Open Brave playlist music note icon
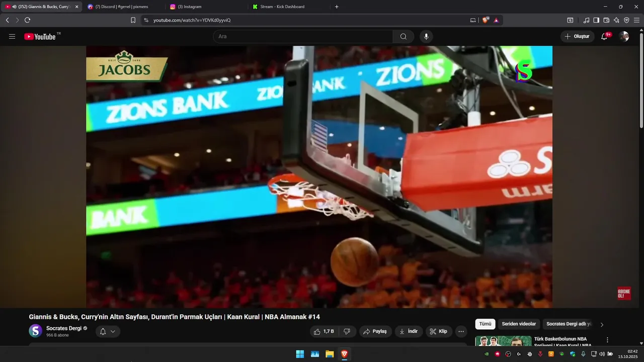The height and width of the screenshot is (362, 644). (x=586, y=20)
